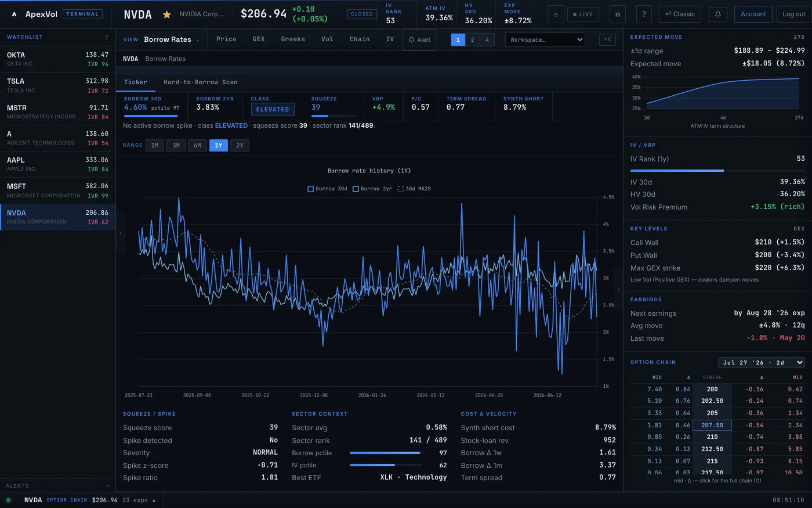Select two-pane layout 2

coord(472,39)
